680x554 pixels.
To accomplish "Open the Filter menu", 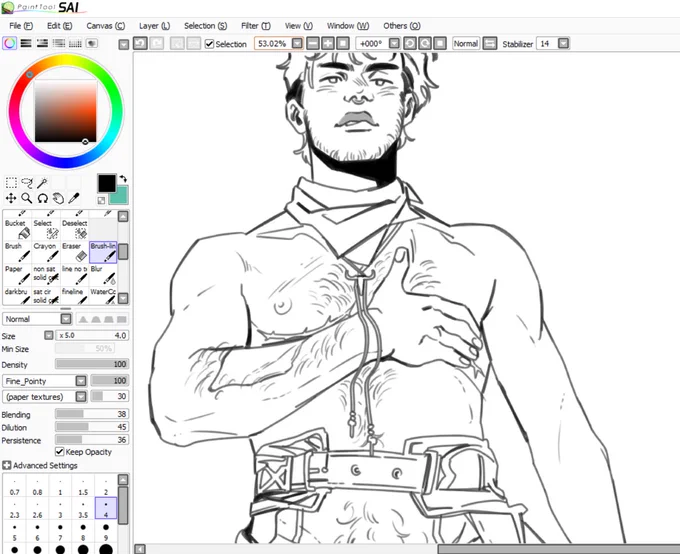I will [x=256, y=26].
